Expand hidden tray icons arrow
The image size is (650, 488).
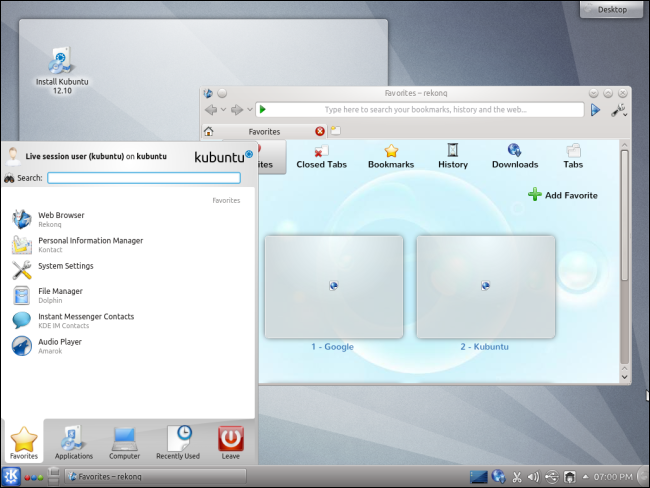585,477
